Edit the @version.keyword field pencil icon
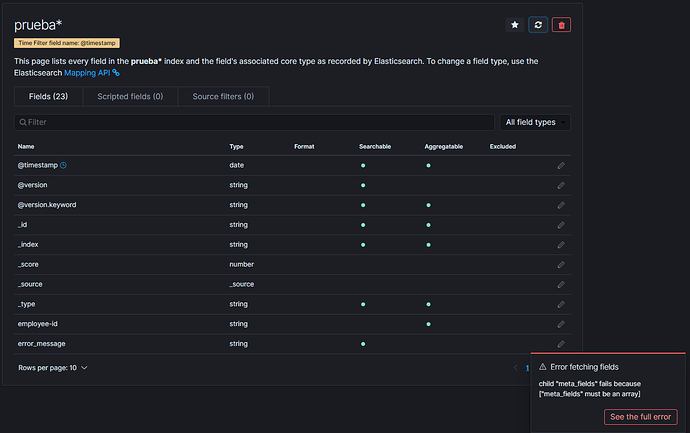This screenshot has height=433, width=690. 561,205
